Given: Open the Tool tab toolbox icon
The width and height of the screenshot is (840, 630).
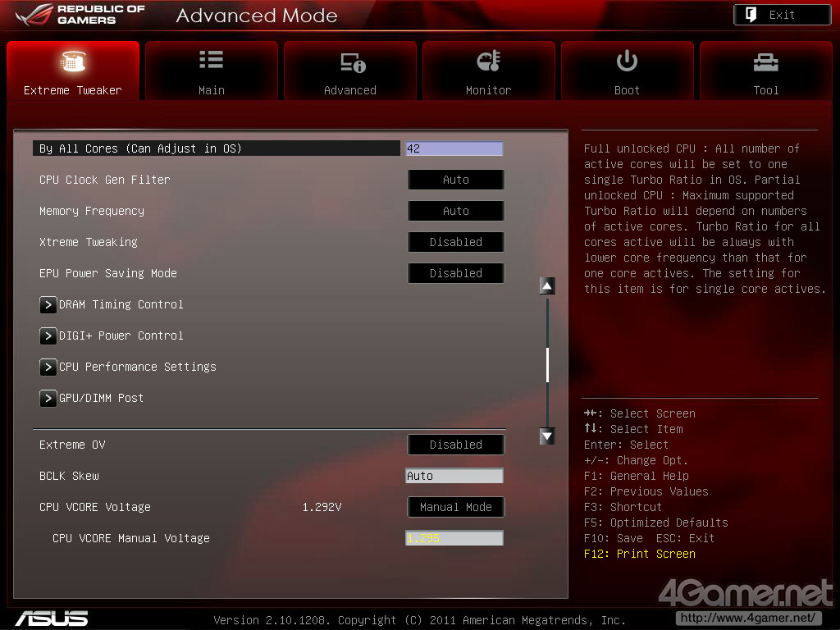Looking at the screenshot, I should (765, 62).
